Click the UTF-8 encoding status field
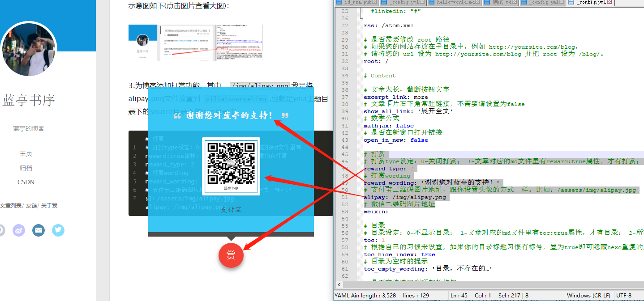The height and width of the screenshot is (301, 644). (623, 295)
